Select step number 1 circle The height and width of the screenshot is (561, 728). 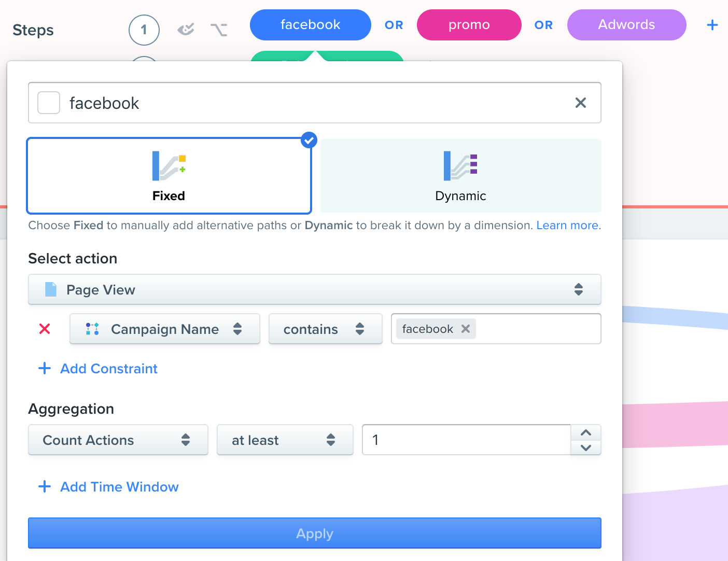144,30
